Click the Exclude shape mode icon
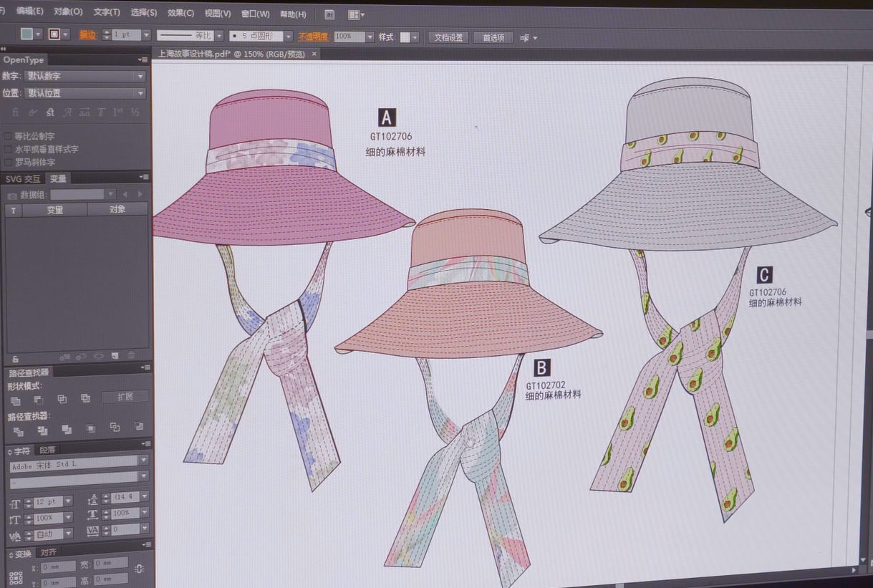Screen dimensions: 873x588 pyautogui.click(x=85, y=398)
